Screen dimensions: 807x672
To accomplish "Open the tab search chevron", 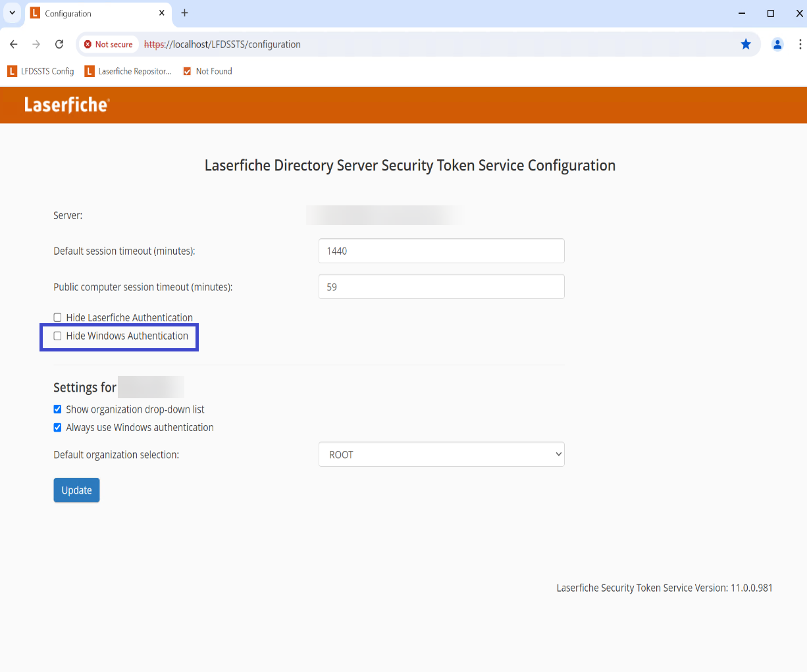I will pos(12,13).
